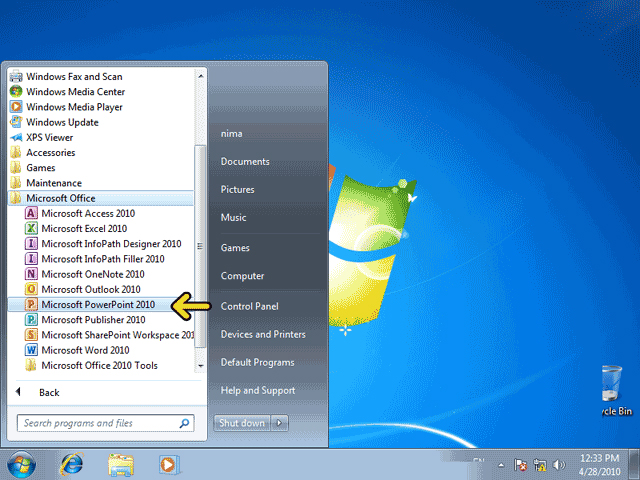Expand the Games folder in programs list
Screen dimensions: 640x480
[100, 168]
